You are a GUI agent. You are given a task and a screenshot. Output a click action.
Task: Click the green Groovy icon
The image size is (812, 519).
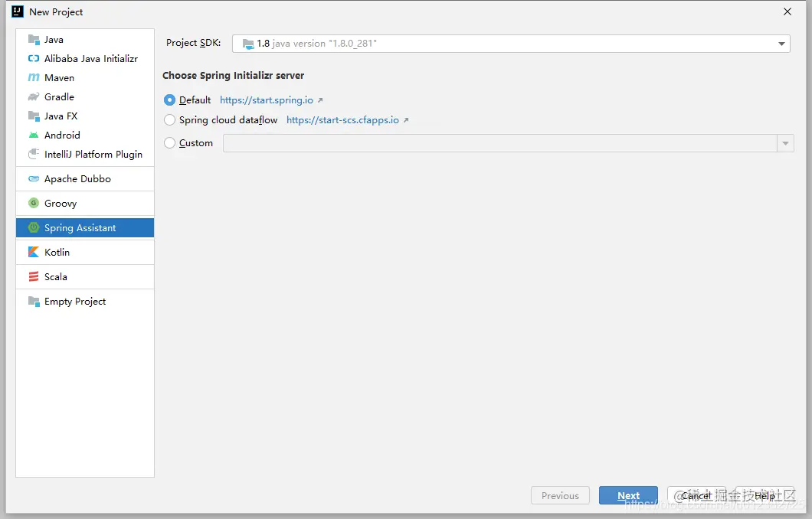pyautogui.click(x=34, y=203)
